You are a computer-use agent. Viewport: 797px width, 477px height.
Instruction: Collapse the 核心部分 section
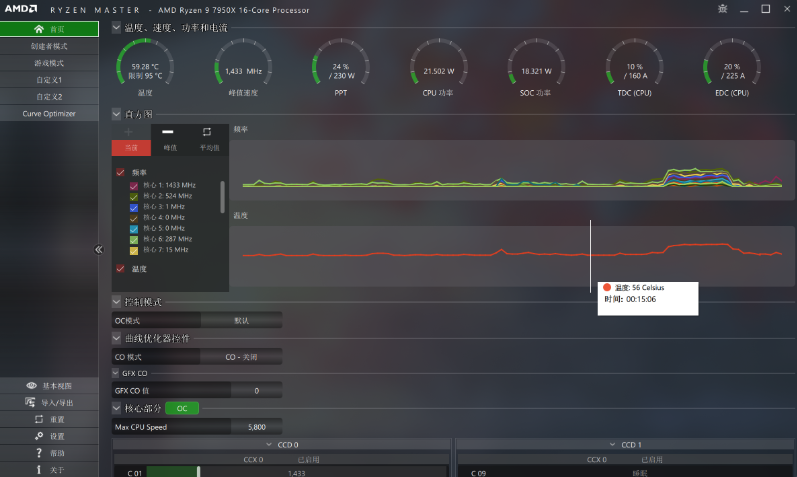116,408
